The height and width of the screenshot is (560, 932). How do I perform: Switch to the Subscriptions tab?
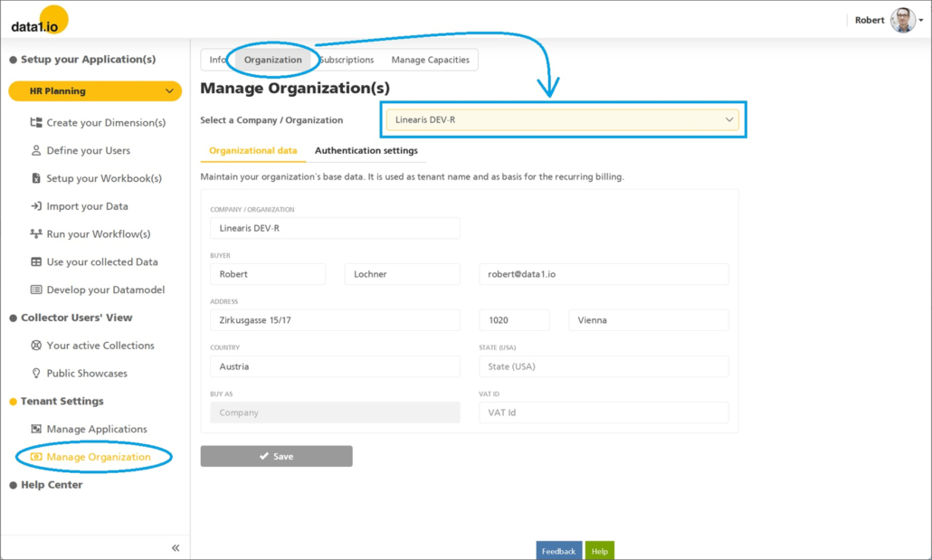(x=347, y=61)
